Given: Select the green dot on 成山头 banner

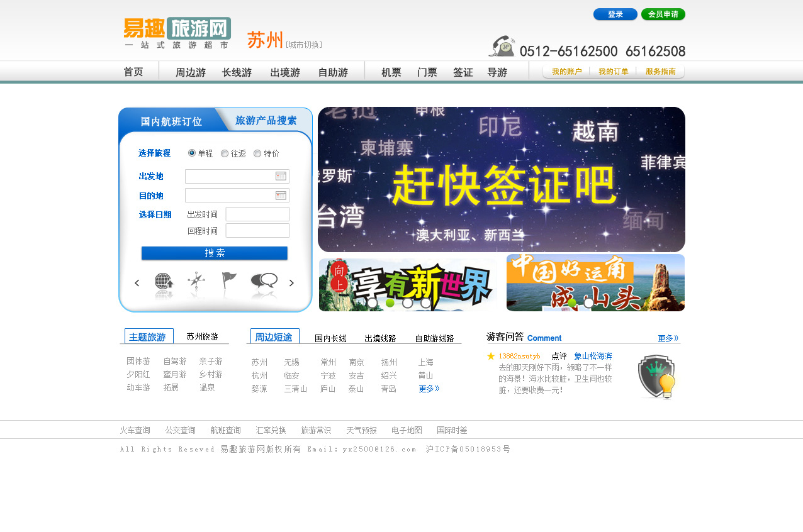Looking at the screenshot, I should (572, 303).
